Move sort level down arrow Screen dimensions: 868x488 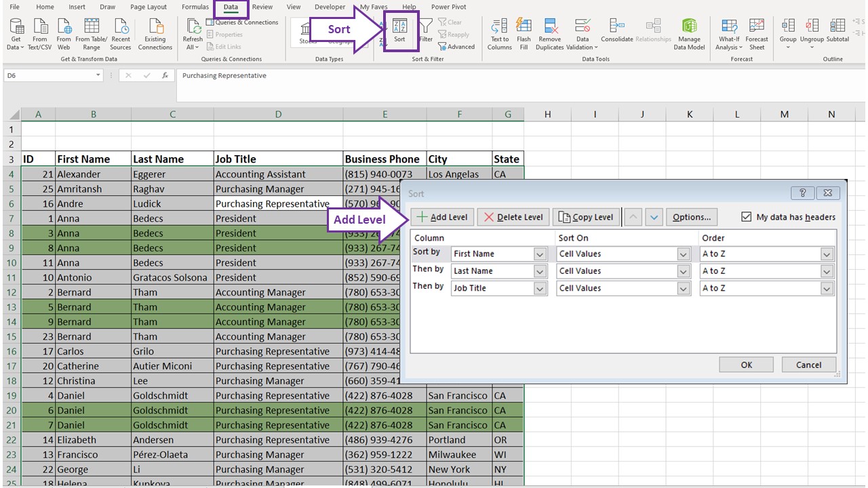[x=654, y=217]
